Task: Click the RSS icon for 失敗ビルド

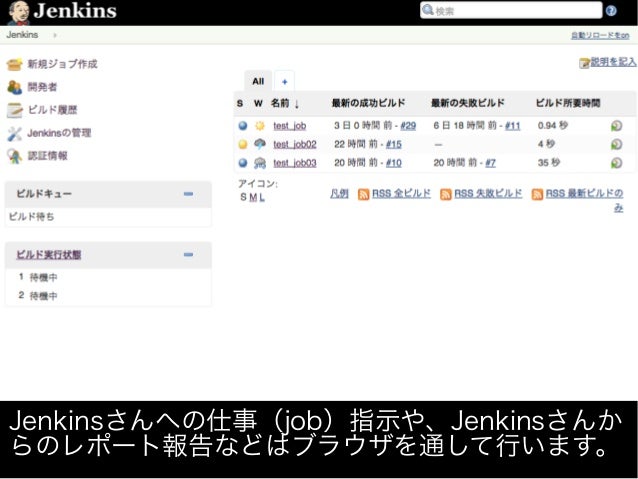Action: (446, 194)
